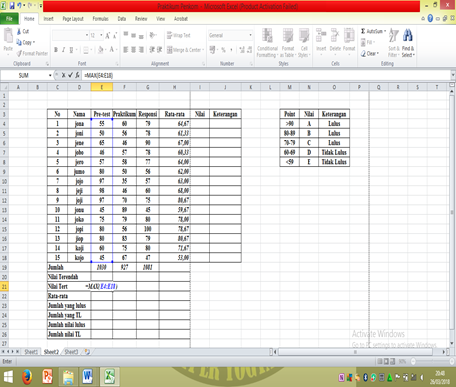Open the File tab

(9, 19)
